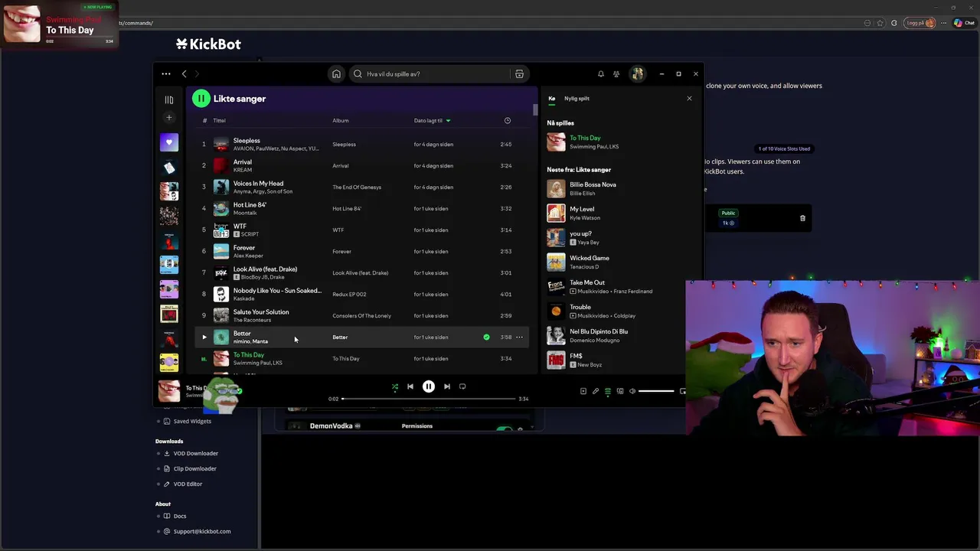Pause the Likte sanger playlist green button

[201, 98]
